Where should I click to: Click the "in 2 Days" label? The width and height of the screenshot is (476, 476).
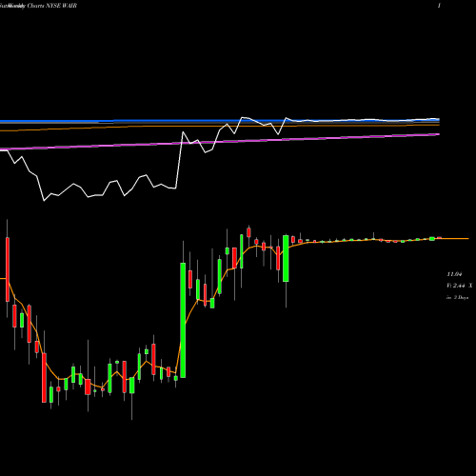tap(457, 298)
